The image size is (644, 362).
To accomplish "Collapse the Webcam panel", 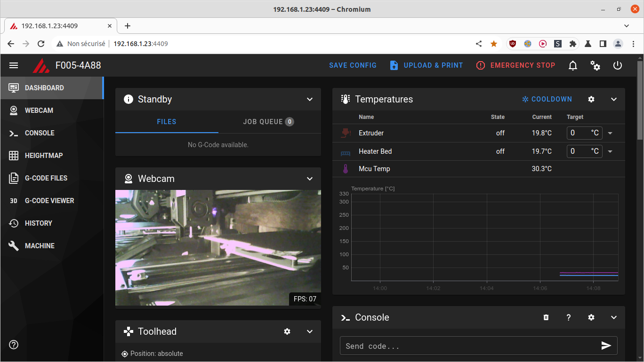I will pyautogui.click(x=310, y=179).
